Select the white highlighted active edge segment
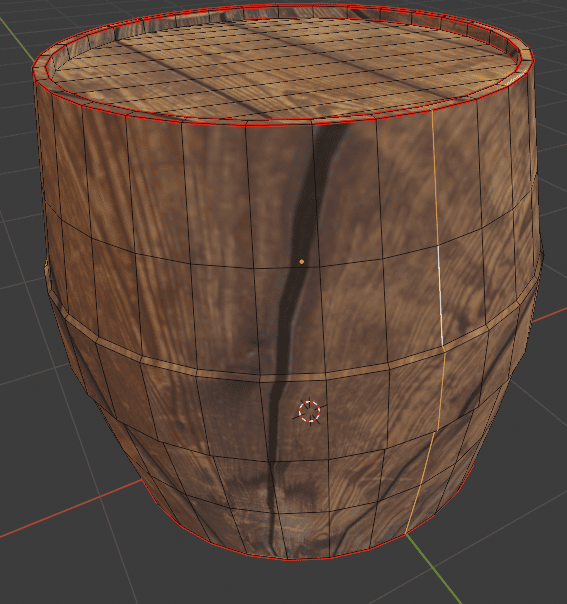567x604 pixels. click(440, 295)
